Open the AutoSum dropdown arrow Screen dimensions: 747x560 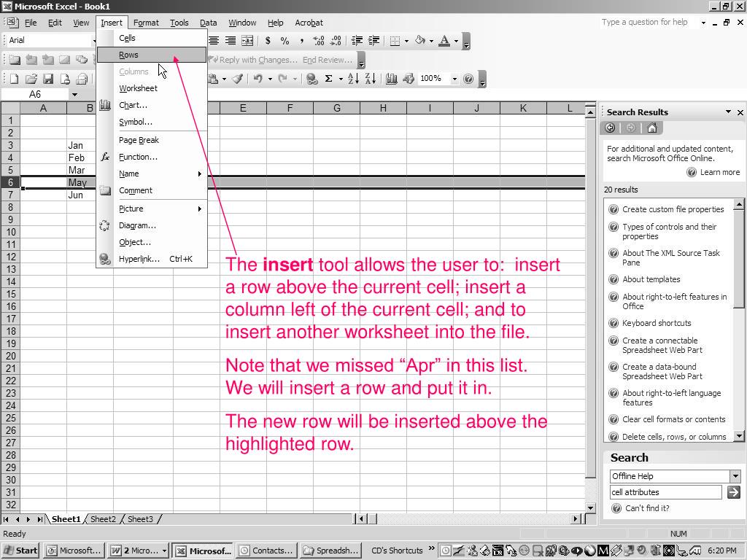[x=341, y=79]
